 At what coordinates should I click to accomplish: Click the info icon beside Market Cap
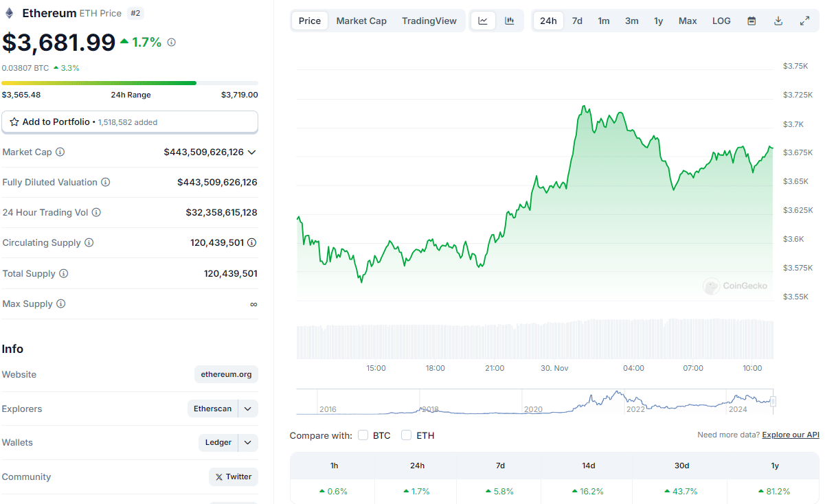coord(60,152)
